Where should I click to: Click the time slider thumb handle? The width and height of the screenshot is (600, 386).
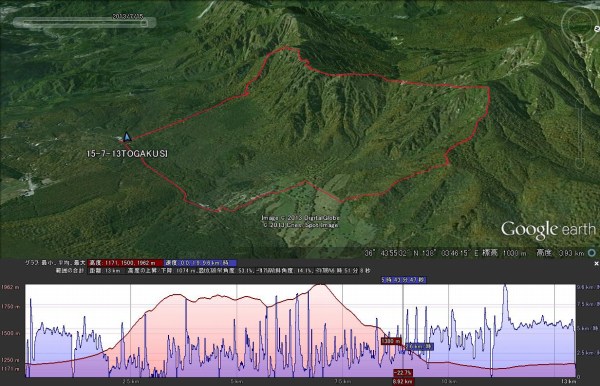tap(144, 23)
